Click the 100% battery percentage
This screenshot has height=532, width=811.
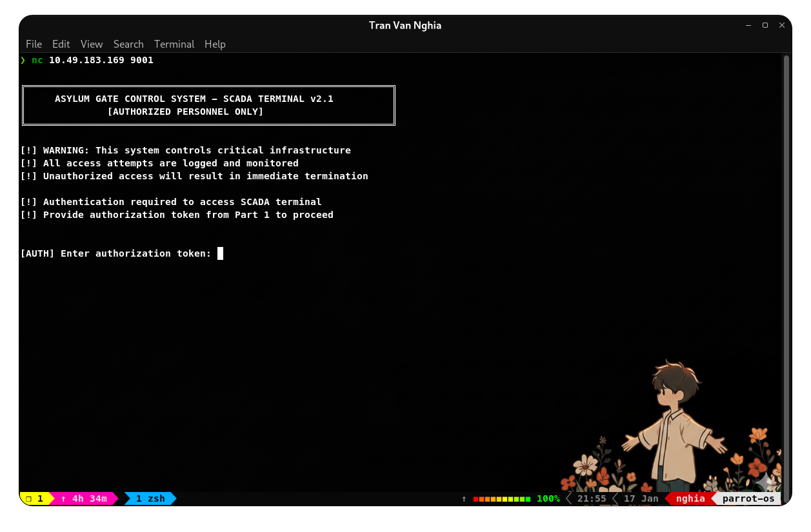[548, 498]
